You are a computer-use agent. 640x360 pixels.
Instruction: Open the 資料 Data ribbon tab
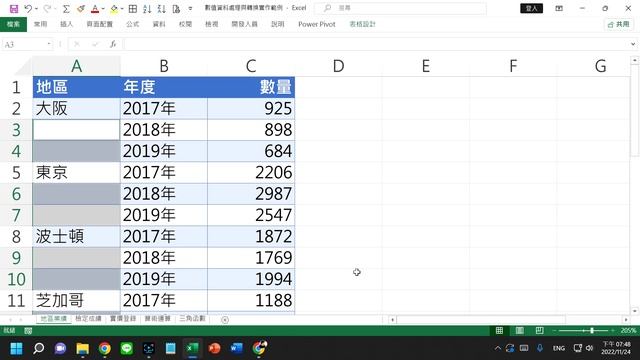(159, 24)
